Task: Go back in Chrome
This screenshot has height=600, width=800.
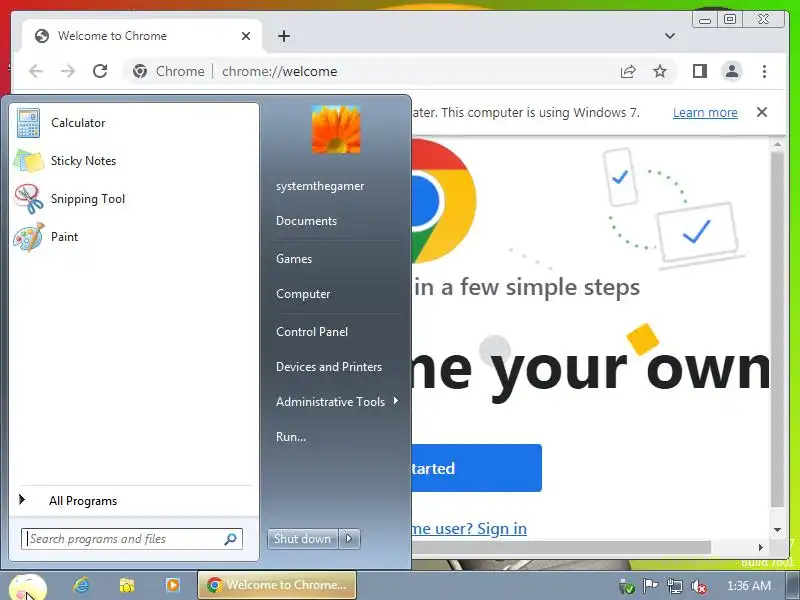Action: [x=36, y=71]
